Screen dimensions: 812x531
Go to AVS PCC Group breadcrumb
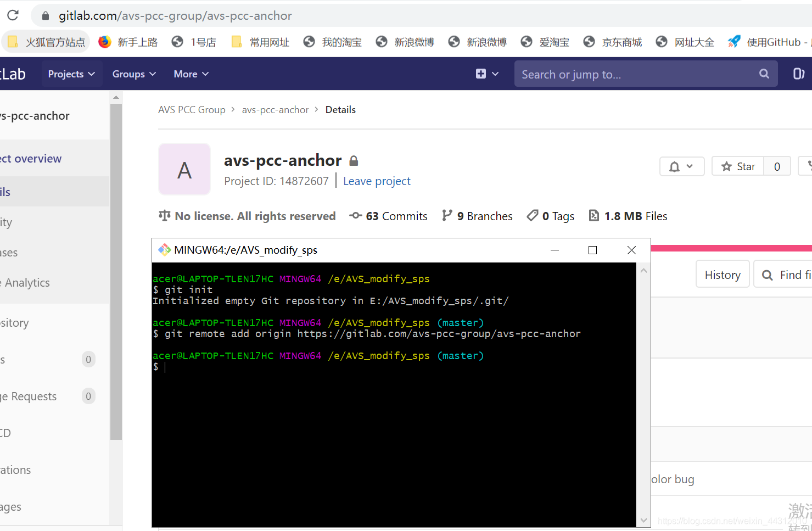(x=192, y=110)
